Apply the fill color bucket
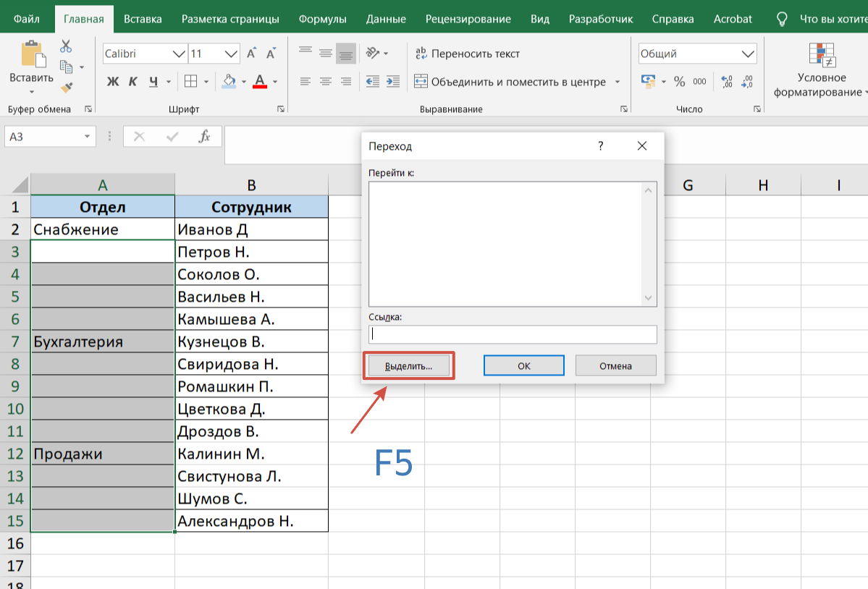868x589 pixels. (x=229, y=81)
